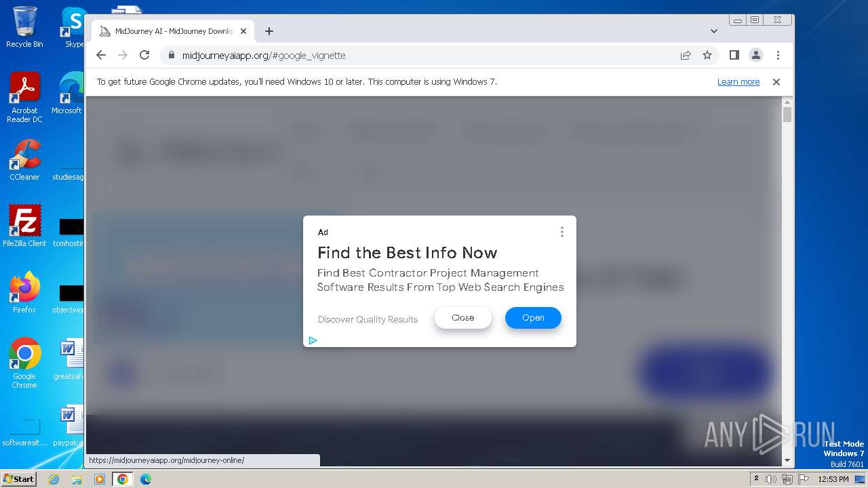Screen dimensions: 868x488
Task: Close the ad with the Close button
Action: click(x=463, y=318)
